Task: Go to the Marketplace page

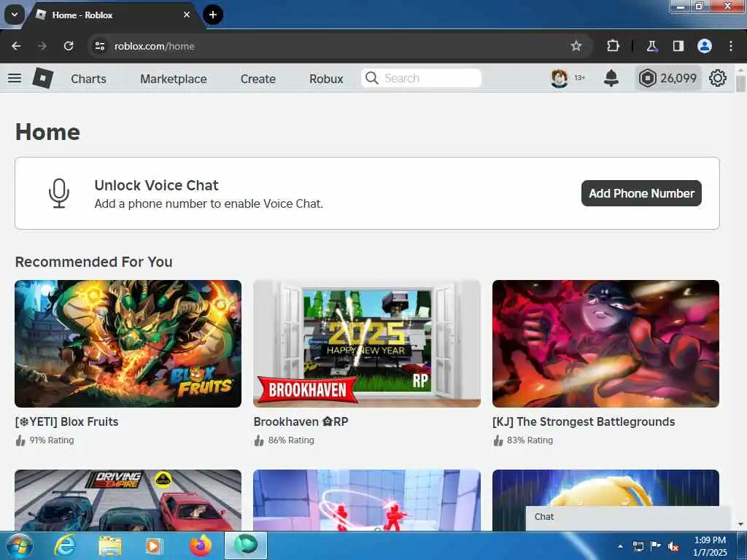Action: tap(174, 79)
